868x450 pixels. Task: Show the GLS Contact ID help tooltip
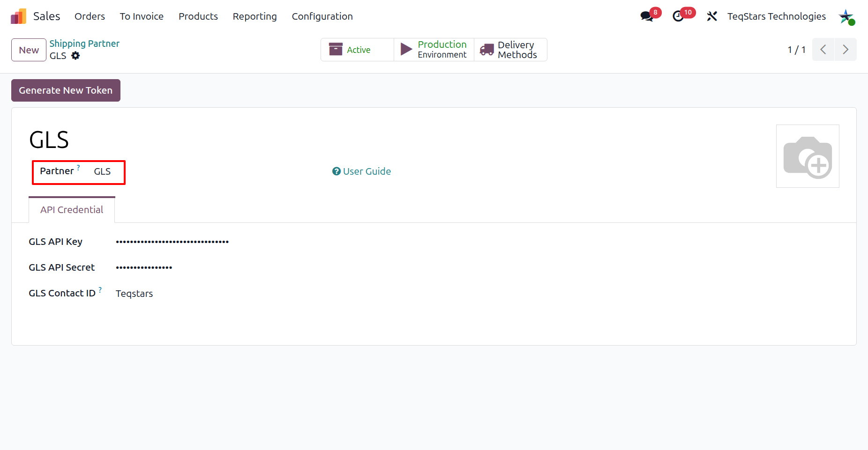pos(100,289)
